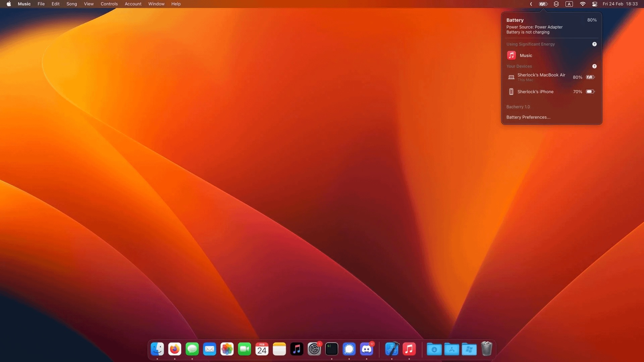Open Discord from the Dock
Screen dimensions: 644x362
click(x=367, y=349)
